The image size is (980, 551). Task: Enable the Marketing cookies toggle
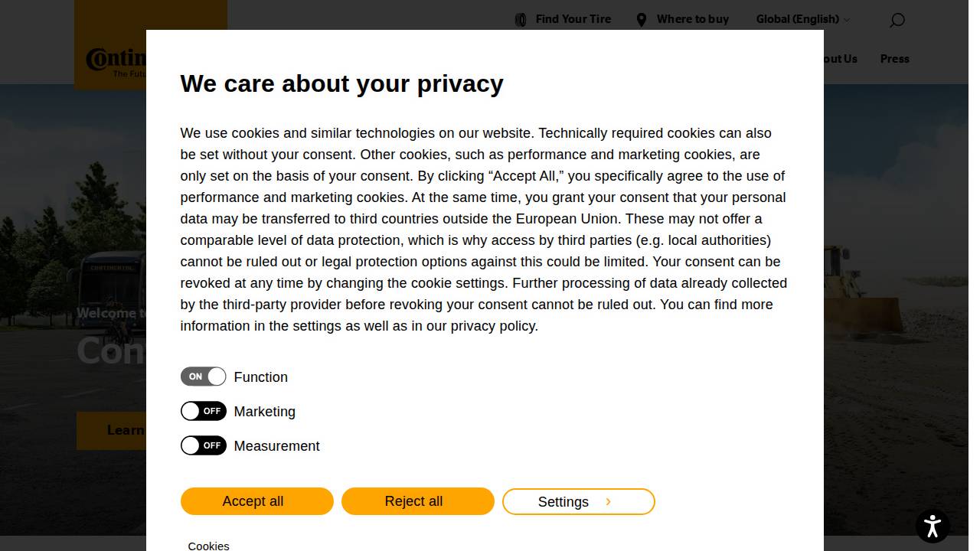203,411
